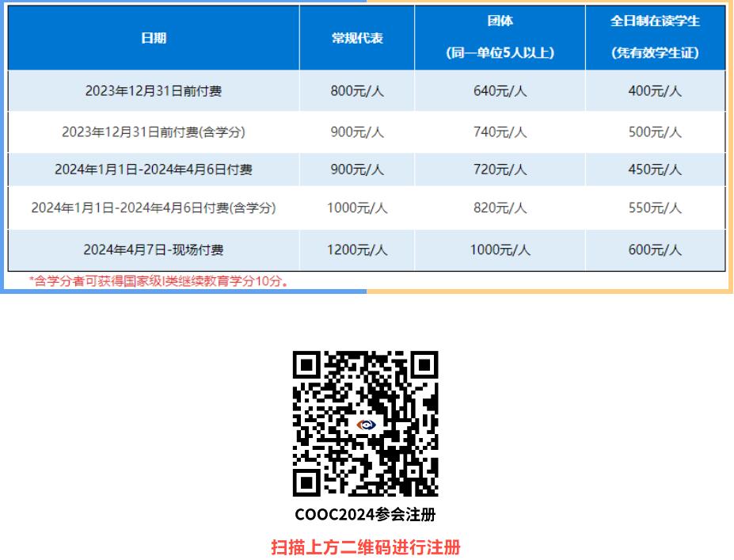Click the 1000元/人 cell in 团体 column
734x560 pixels.
point(500,250)
